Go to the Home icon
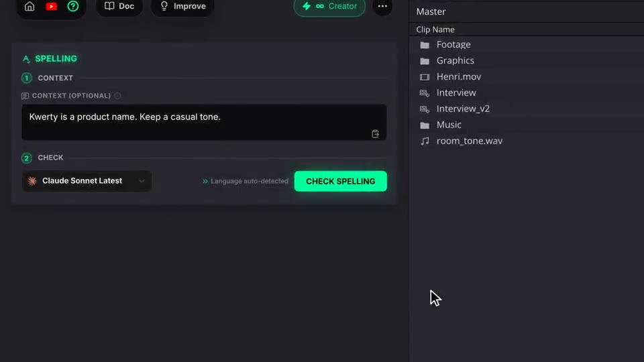This screenshot has width=644, height=362. point(30,6)
